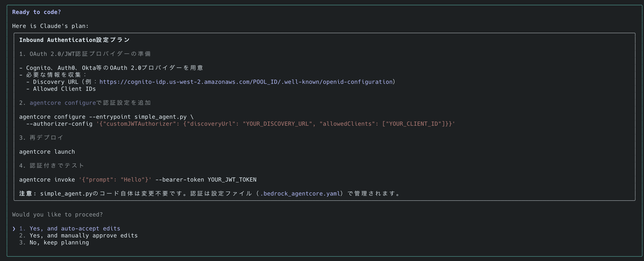Click the 'agentcore launch' command line
This screenshot has height=261, width=644.
coord(47,152)
